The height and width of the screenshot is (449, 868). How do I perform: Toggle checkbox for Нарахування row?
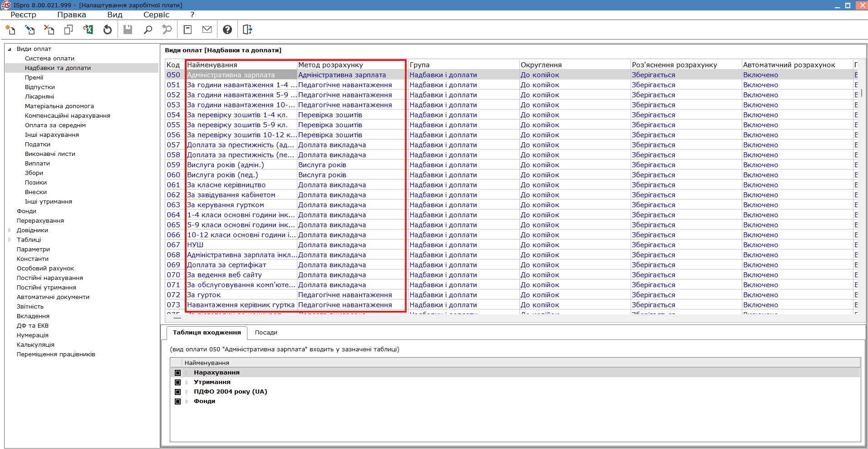178,373
